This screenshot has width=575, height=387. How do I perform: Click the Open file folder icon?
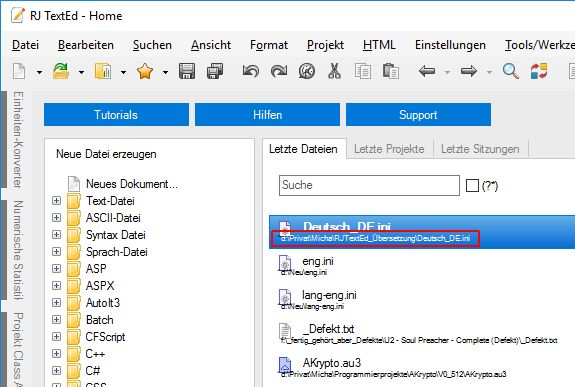61,71
